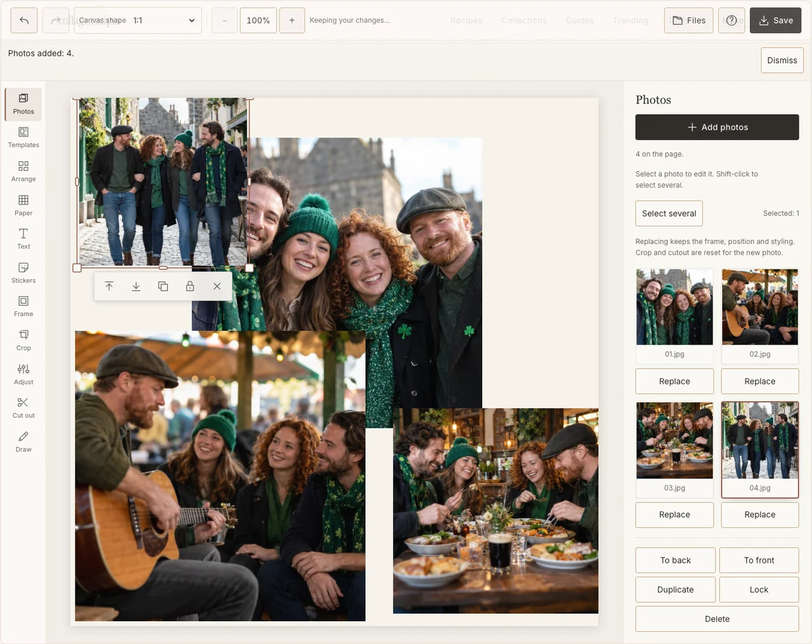Toggle Select several mode
This screenshot has width=812, height=644.
[x=669, y=213]
